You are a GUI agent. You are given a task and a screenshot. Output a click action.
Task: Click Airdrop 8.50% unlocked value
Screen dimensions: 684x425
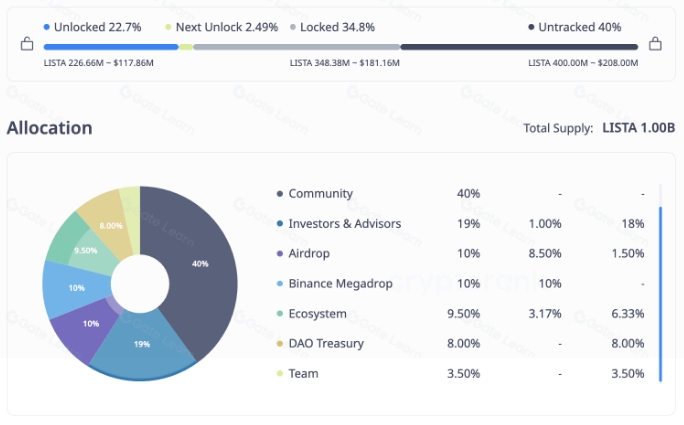click(x=545, y=254)
